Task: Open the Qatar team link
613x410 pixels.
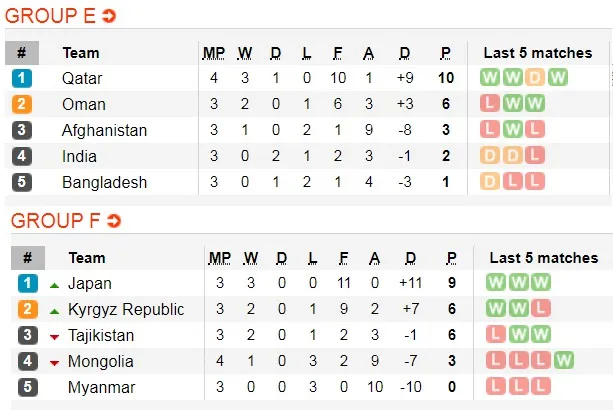Action: pyautogui.click(x=81, y=78)
